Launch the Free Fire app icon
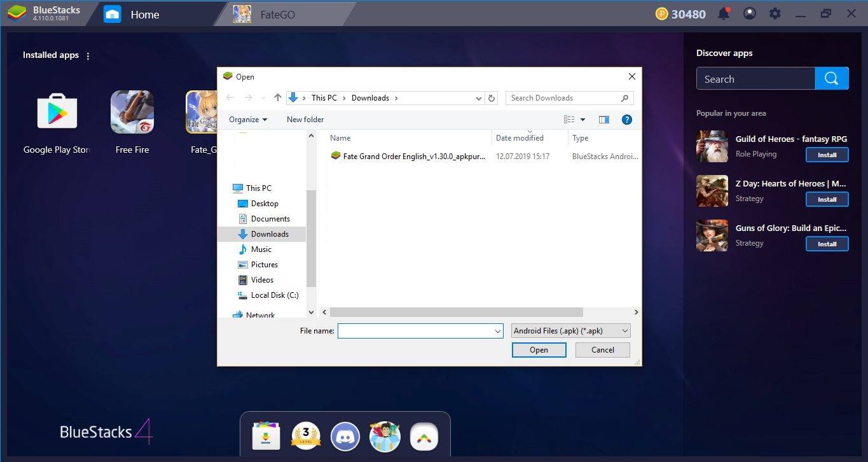 click(x=132, y=113)
